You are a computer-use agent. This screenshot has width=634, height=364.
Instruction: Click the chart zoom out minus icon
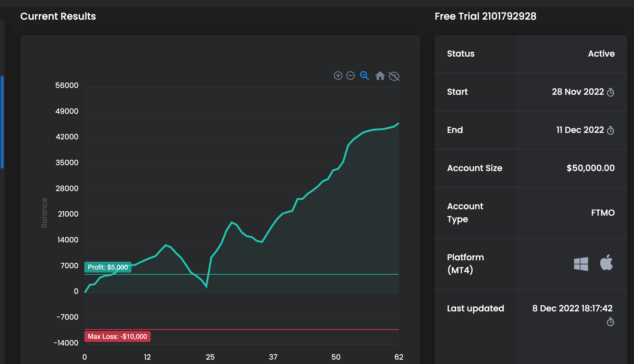pos(351,76)
